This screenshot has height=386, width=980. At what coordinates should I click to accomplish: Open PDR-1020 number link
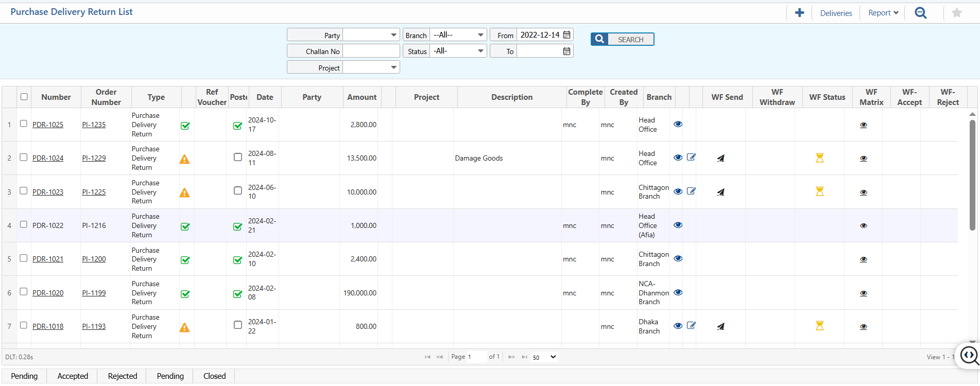(48, 293)
